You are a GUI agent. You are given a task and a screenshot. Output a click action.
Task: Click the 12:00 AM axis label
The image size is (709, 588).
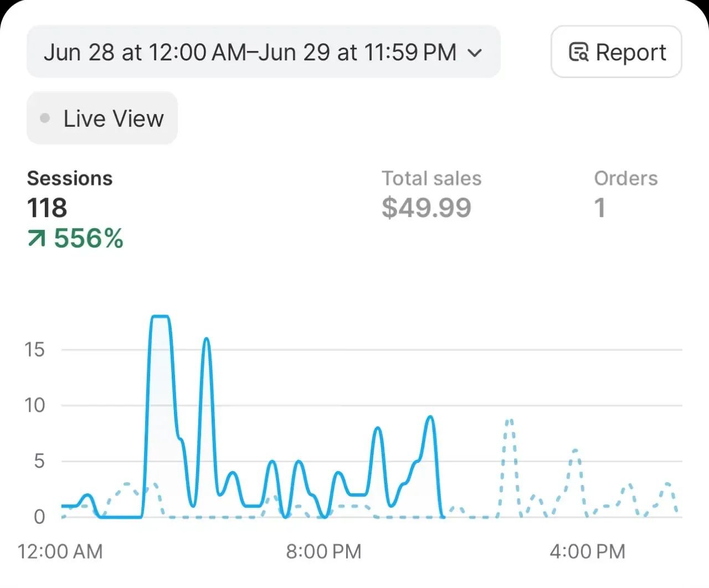point(60,551)
